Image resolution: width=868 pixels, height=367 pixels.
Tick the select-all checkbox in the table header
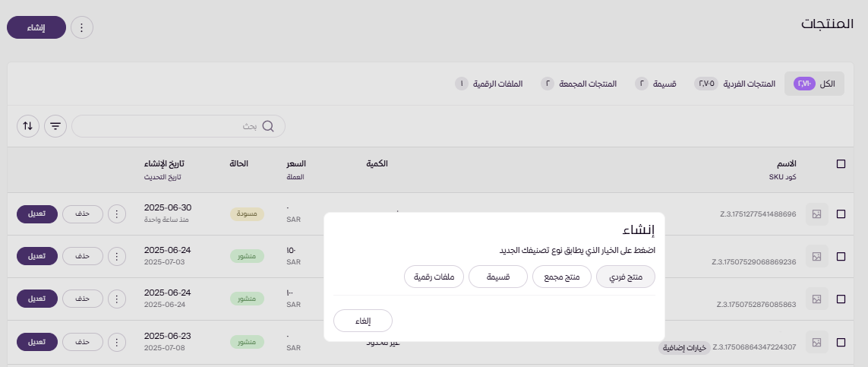pos(841,164)
